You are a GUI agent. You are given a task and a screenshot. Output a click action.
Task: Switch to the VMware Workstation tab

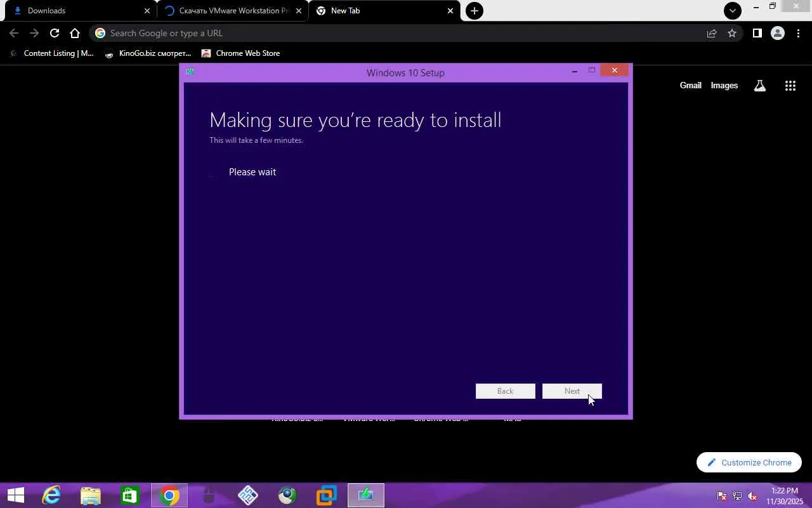[x=233, y=11]
